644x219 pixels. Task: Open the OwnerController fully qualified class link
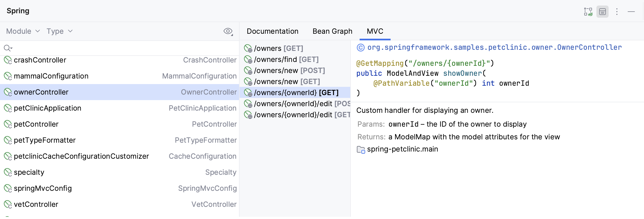[x=494, y=48]
